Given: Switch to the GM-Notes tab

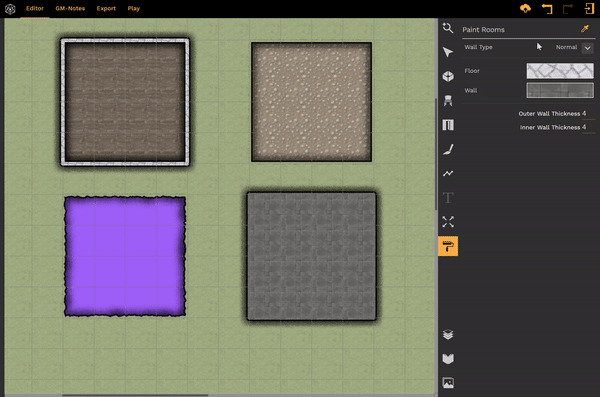Looking at the screenshot, I should [70, 8].
